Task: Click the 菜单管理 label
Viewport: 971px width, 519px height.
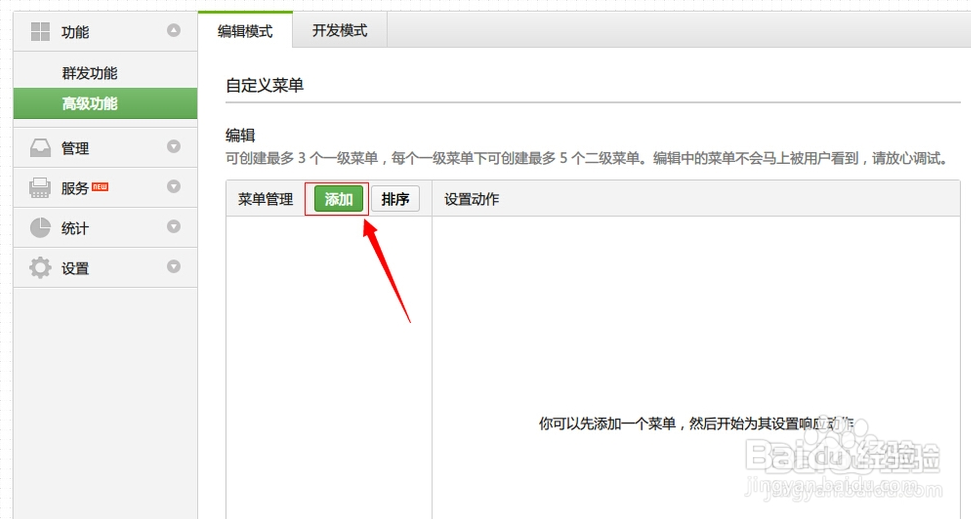Action: tap(266, 199)
